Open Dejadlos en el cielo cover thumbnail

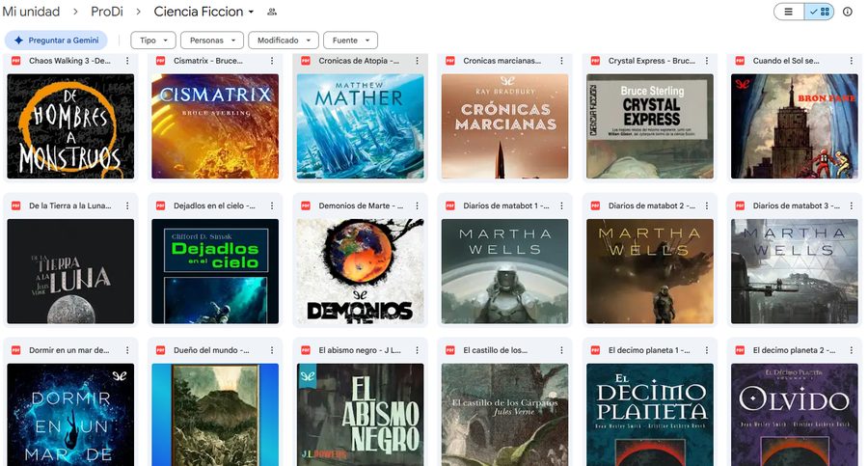click(215, 271)
